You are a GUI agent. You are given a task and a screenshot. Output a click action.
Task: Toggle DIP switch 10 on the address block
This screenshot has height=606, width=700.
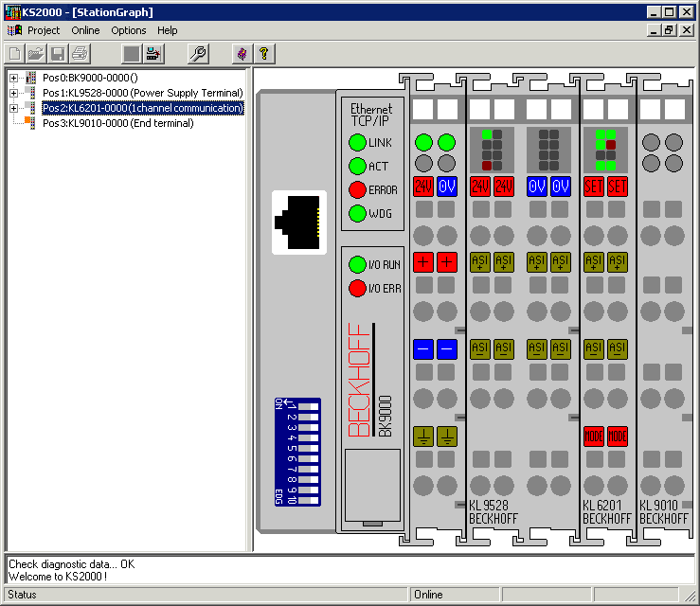point(309,500)
